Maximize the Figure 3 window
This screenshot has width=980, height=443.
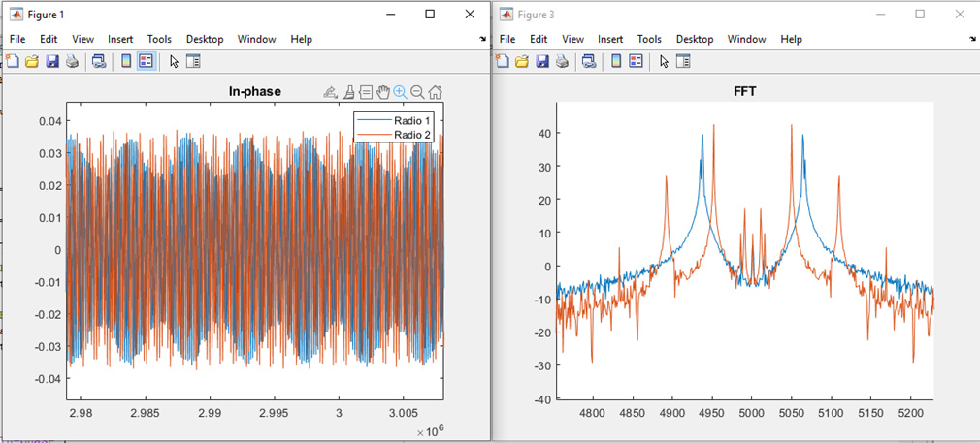pos(920,14)
